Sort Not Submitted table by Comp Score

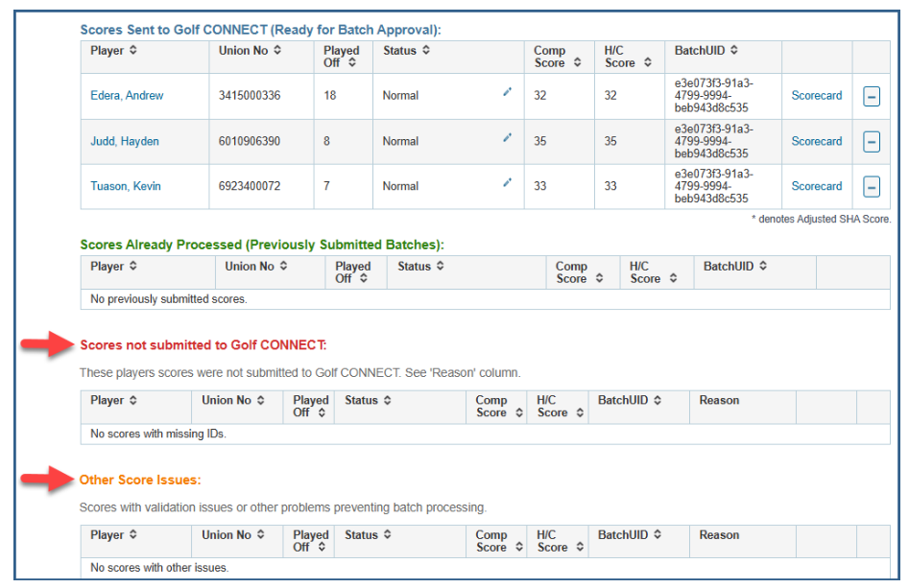click(x=519, y=412)
